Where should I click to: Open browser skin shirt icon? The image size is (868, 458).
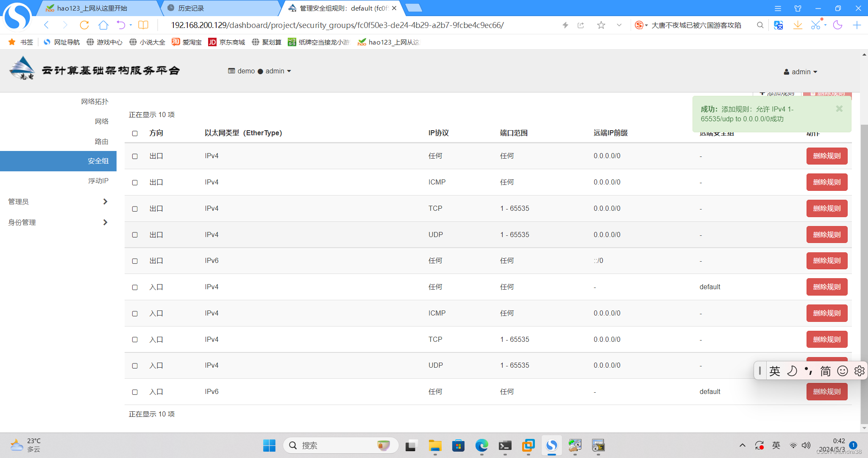[x=798, y=8]
